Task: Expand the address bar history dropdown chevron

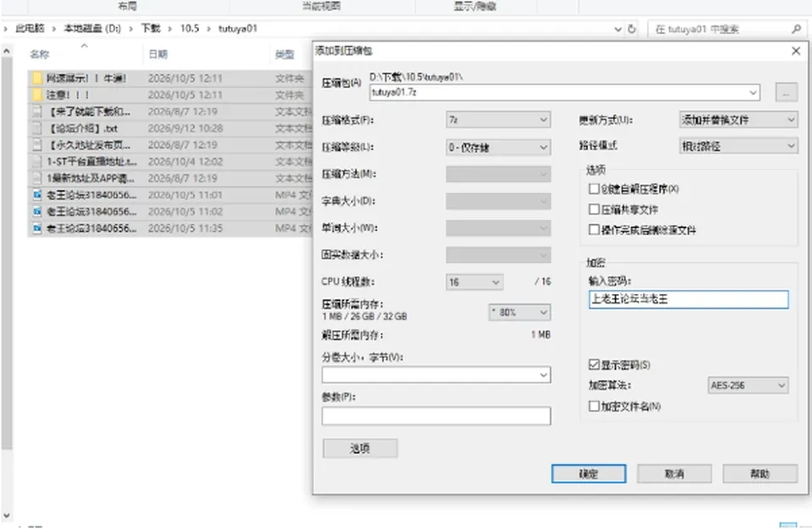Action: tap(617, 29)
